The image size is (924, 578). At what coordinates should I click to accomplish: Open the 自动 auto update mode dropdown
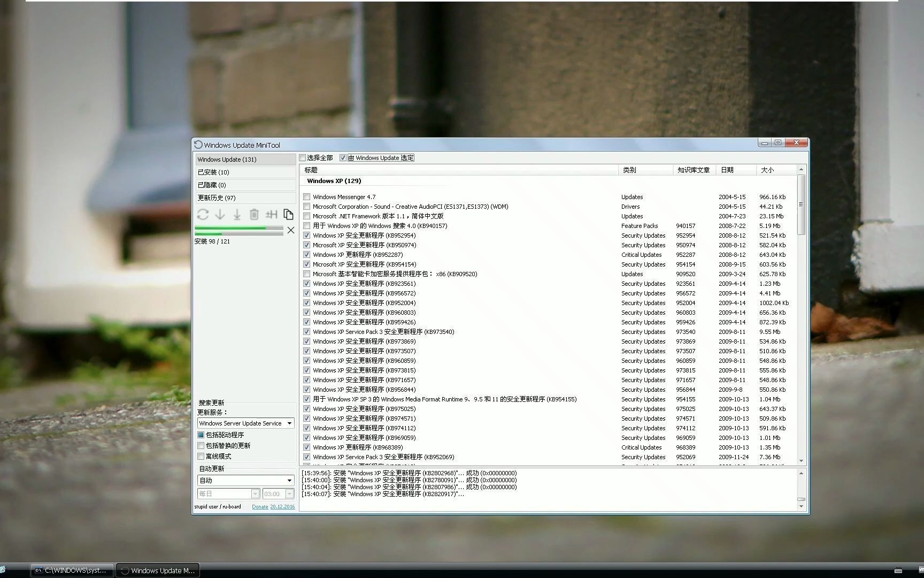pyautogui.click(x=245, y=481)
